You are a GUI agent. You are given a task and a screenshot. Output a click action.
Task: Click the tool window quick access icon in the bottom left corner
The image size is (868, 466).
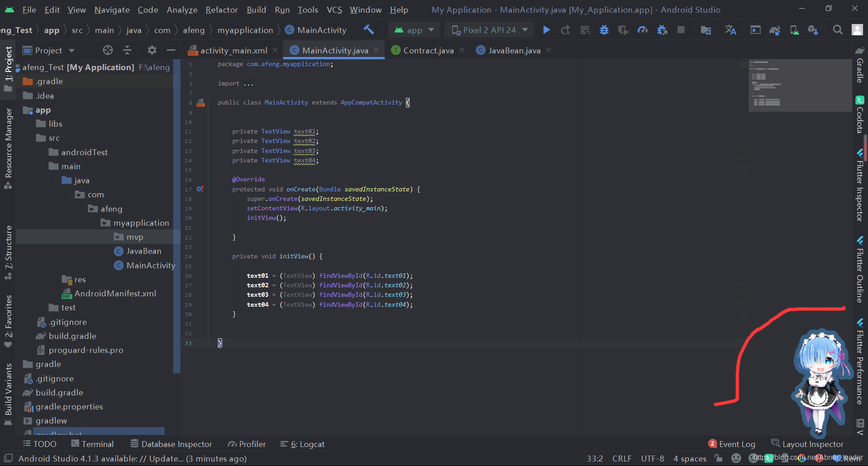(x=8, y=458)
